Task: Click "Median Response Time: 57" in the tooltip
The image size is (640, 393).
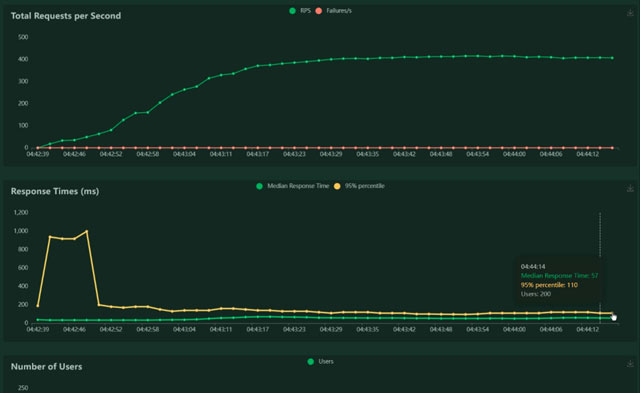Action: [x=559, y=276]
